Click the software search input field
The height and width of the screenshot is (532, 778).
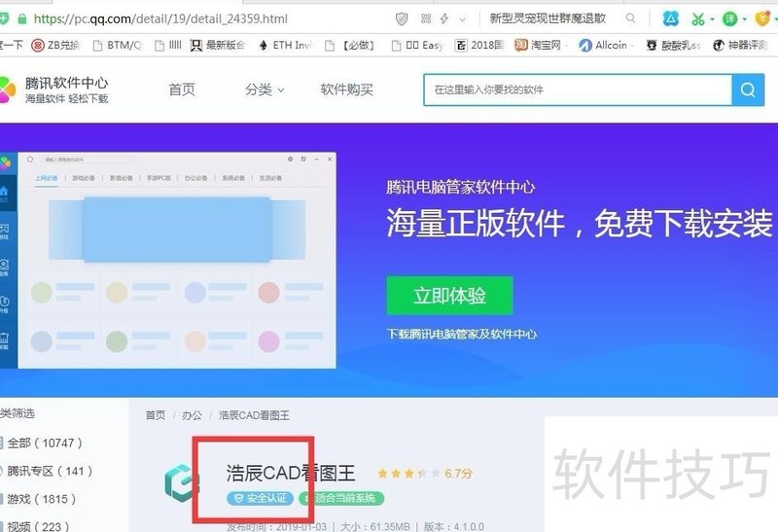(x=578, y=89)
